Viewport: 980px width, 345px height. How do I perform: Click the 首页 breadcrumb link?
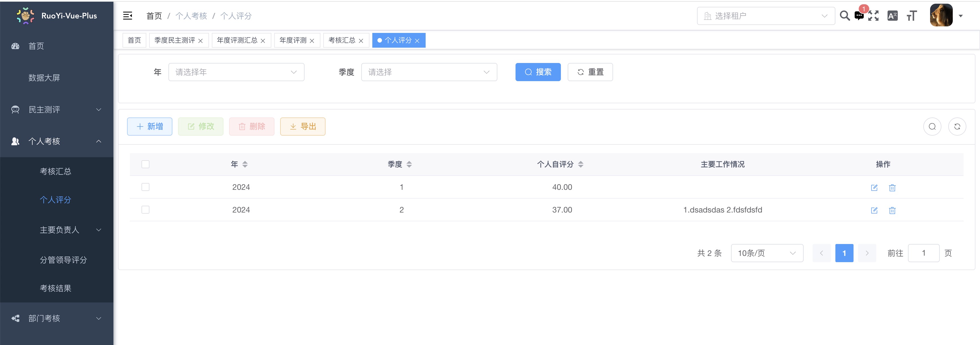[x=154, y=16]
